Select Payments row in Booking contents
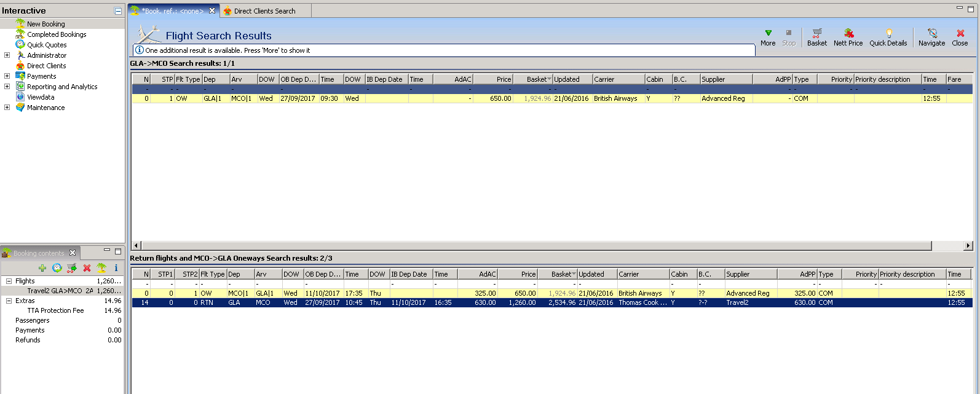Screen dimensions: 980x394 (x=62, y=330)
